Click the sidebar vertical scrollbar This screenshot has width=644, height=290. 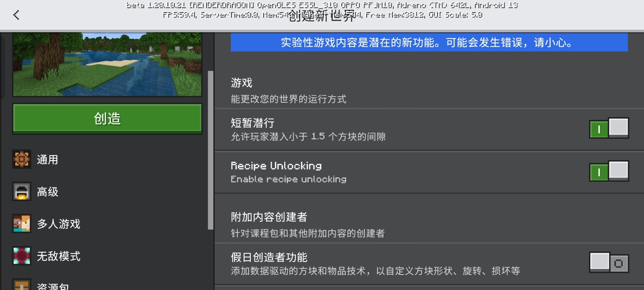pos(210,150)
